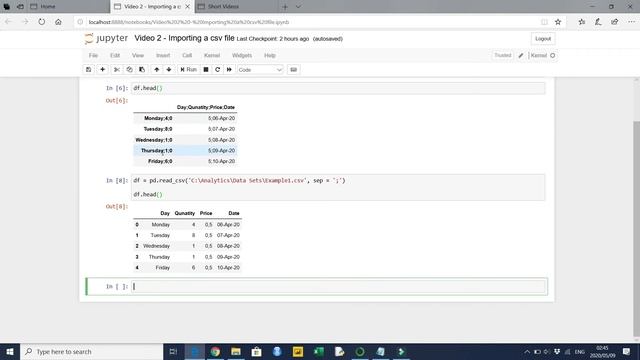Copy selected cells in the toolbar
Viewport: 640px width, 360px height.
tap(129, 70)
